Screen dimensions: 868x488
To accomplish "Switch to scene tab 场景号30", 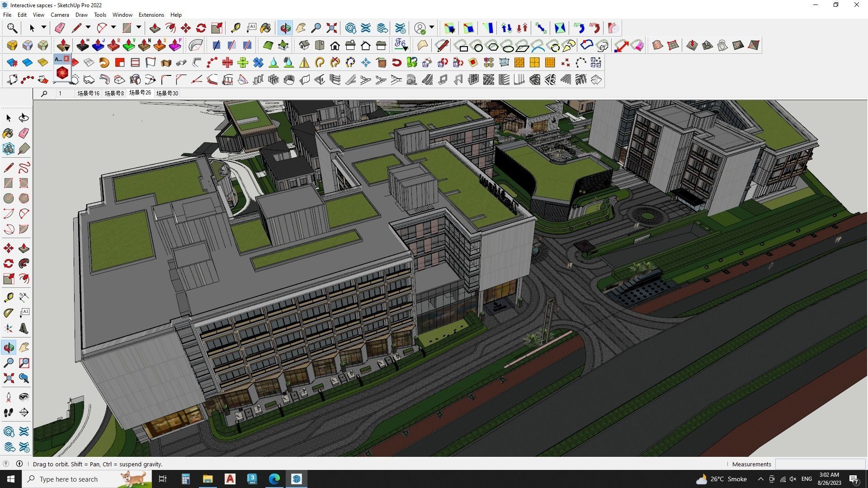I will click(167, 93).
